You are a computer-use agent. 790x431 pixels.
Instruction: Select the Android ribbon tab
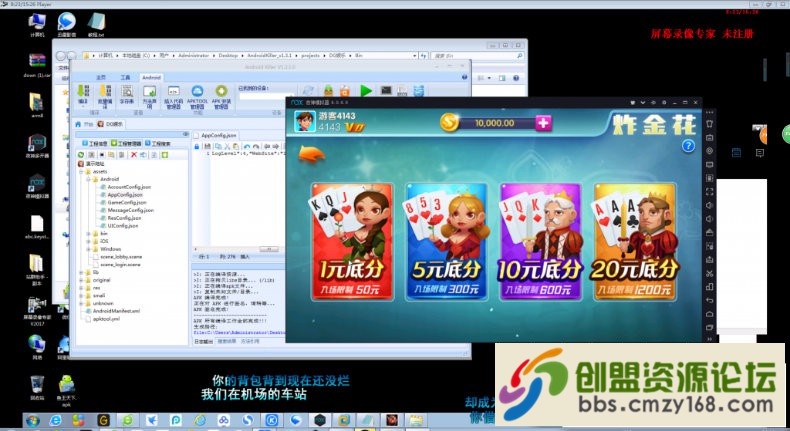click(151, 77)
